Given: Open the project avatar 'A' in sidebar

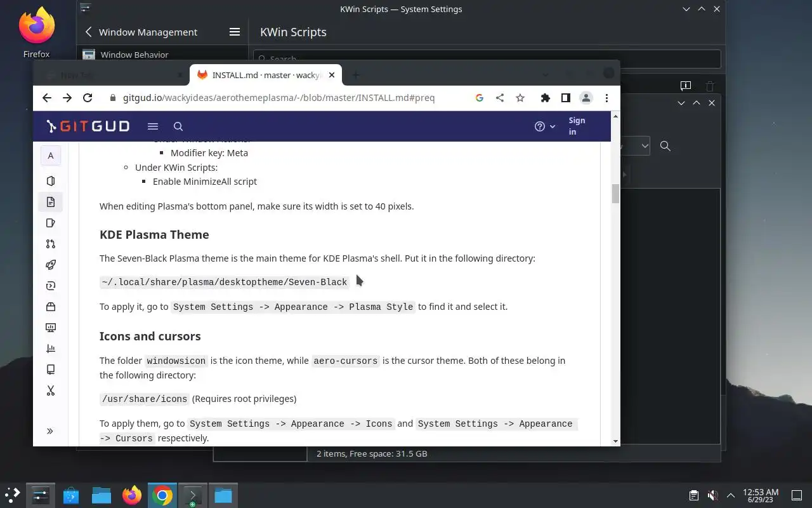Looking at the screenshot, I should pyautogui.click(x=51, y=156).
